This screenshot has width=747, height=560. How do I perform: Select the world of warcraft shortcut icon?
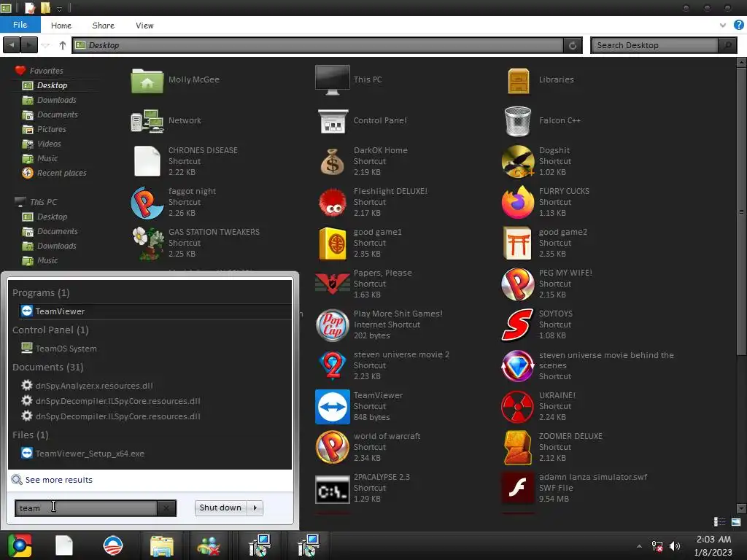333,448
